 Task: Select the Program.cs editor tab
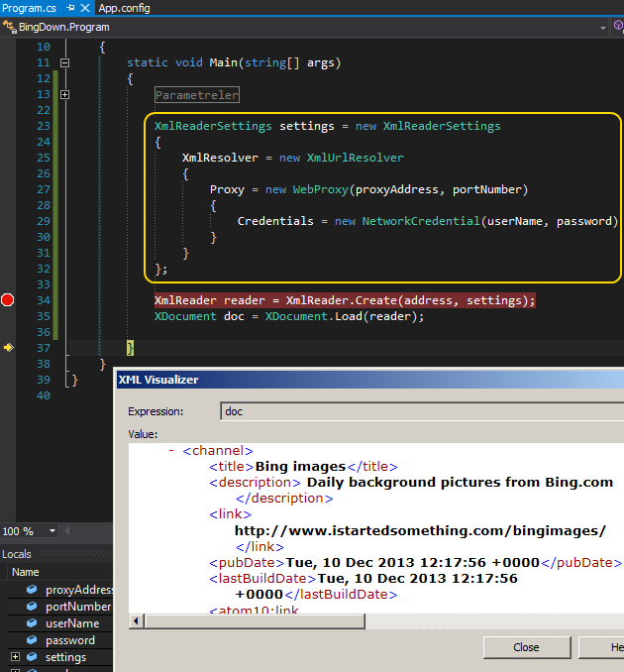(30, 8)
